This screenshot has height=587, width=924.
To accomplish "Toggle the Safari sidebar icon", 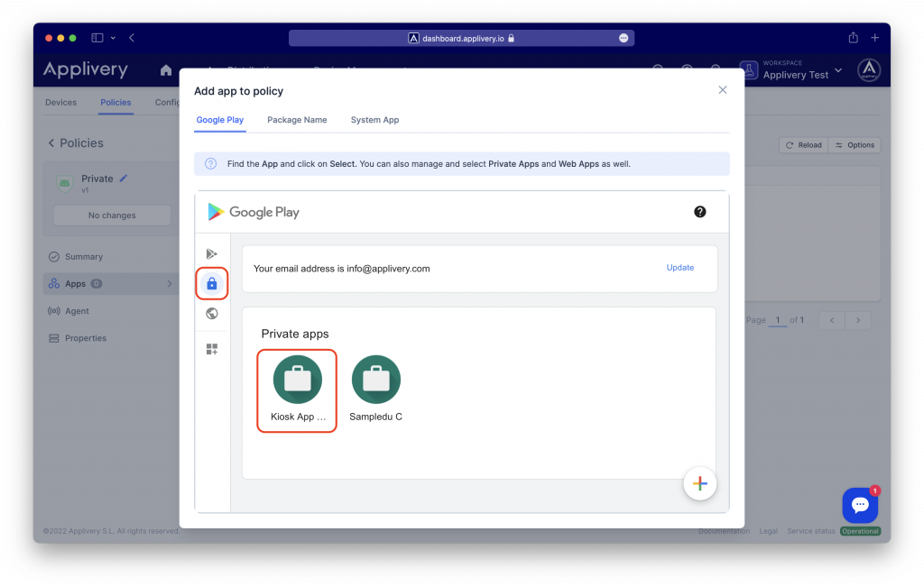I will [x=97, y=38].
